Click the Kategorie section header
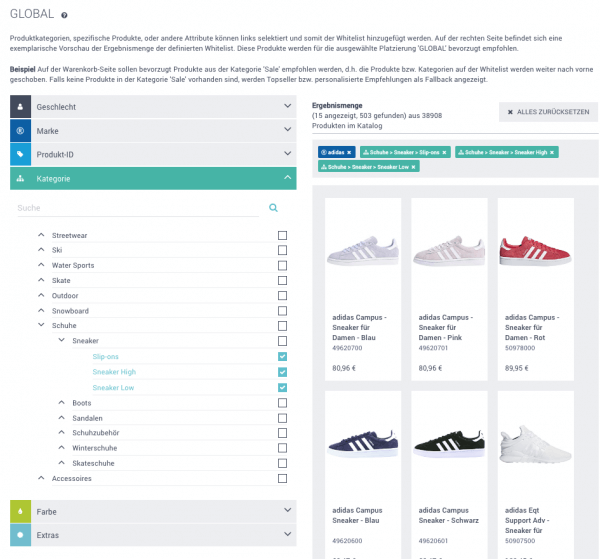This screenshot has height=559, width=600. 153,178
